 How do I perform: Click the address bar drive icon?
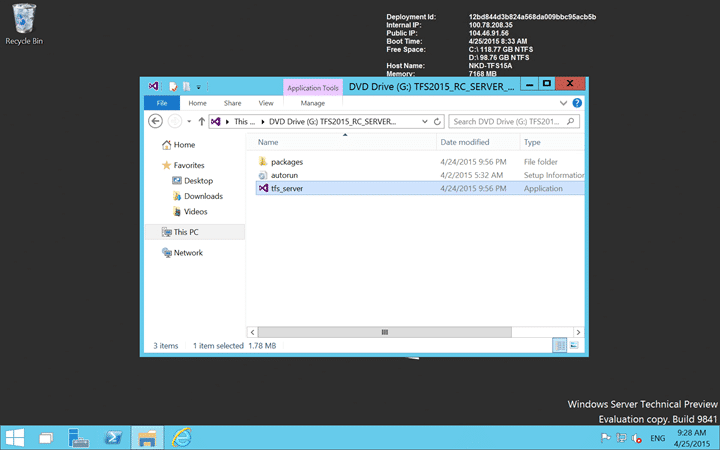click(x=216, y=122)
